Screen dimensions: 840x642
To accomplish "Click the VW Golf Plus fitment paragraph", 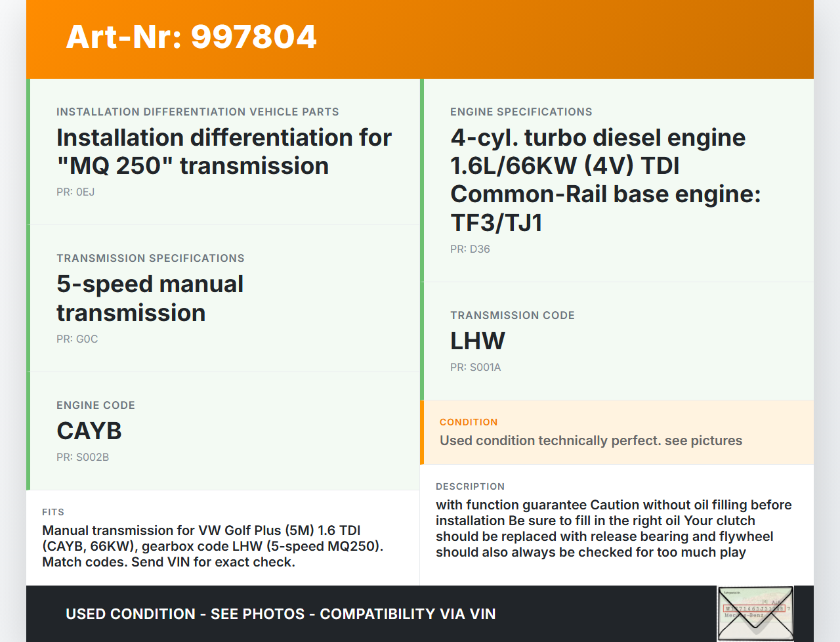I will point(213,546).
